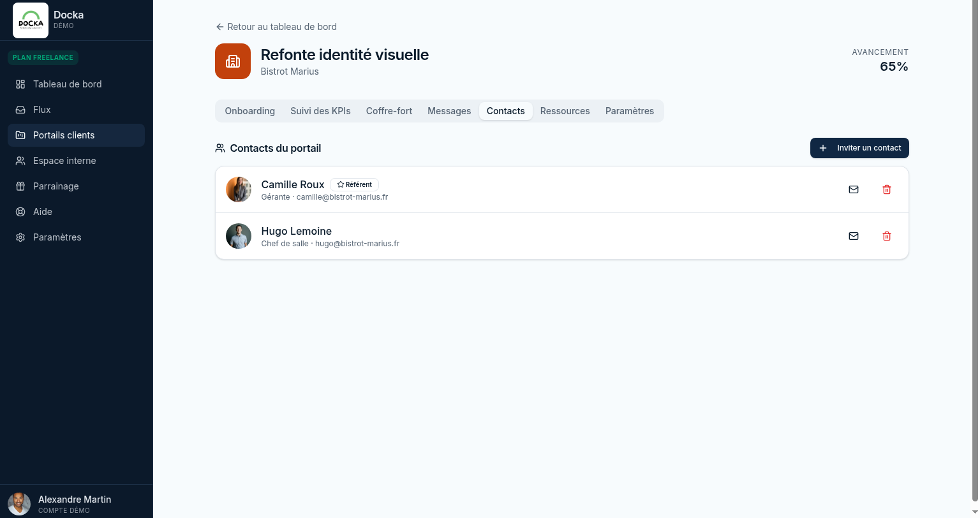Click the plus icon on Inviter un contact

(823, 148)
